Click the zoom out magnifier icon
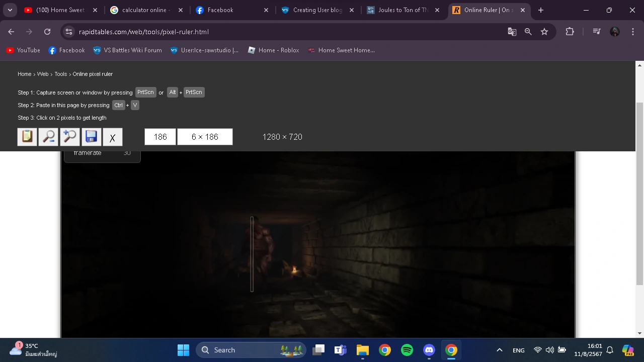644x362 pixels. [x=49, y=137]
